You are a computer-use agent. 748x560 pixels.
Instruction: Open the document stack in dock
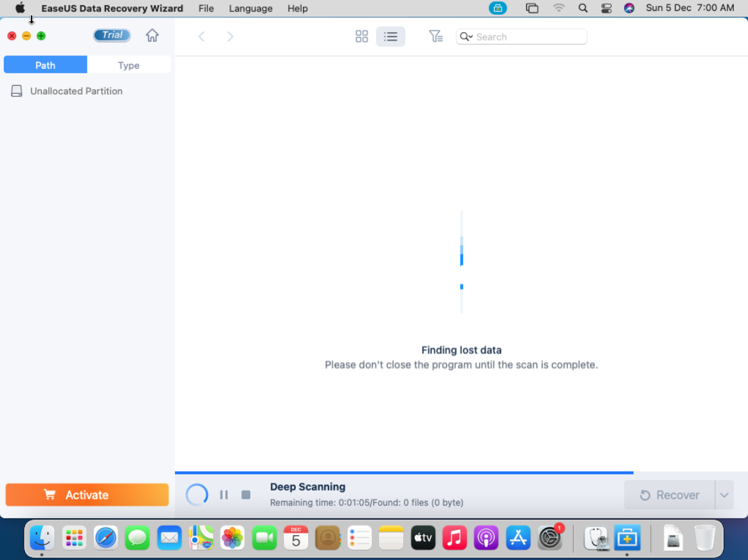click(673, 538)
